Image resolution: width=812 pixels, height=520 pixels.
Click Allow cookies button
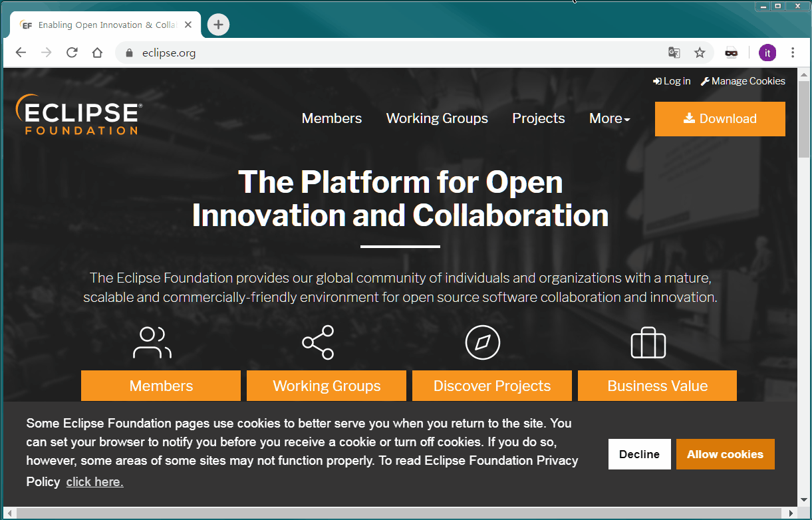pyautogui.click(x=726, y=454)
